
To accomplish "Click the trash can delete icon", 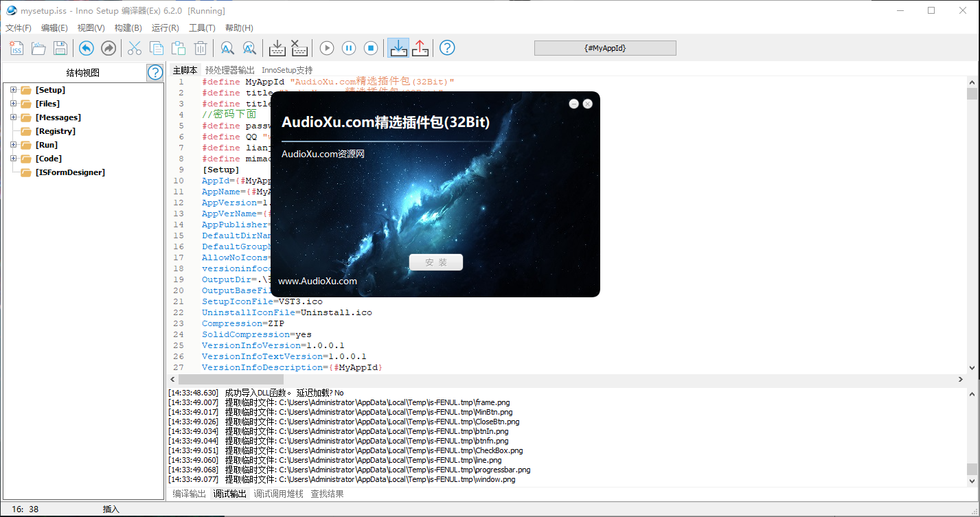I will click(x=201, y=48).
